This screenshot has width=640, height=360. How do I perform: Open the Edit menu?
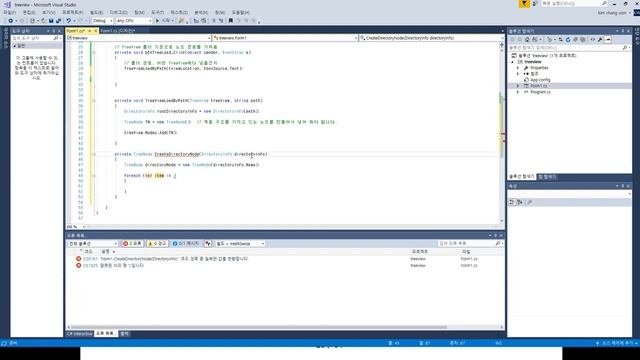(29, 13)
